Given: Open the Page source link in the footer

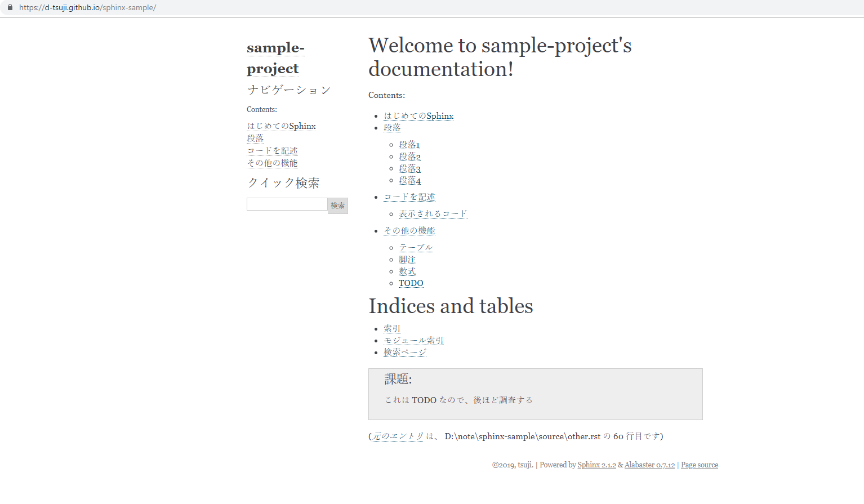Looking at the screenshot, I should 699,465.
